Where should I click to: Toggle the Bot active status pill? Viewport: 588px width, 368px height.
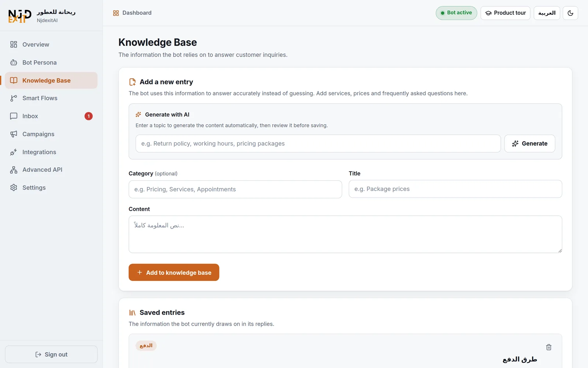[456, 13]
